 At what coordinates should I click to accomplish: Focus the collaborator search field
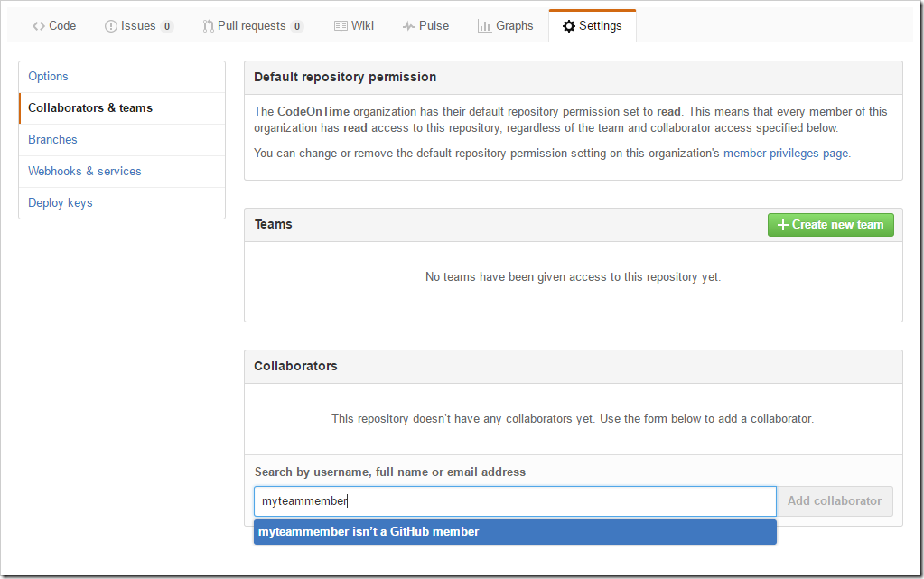[x=515, y=501]
